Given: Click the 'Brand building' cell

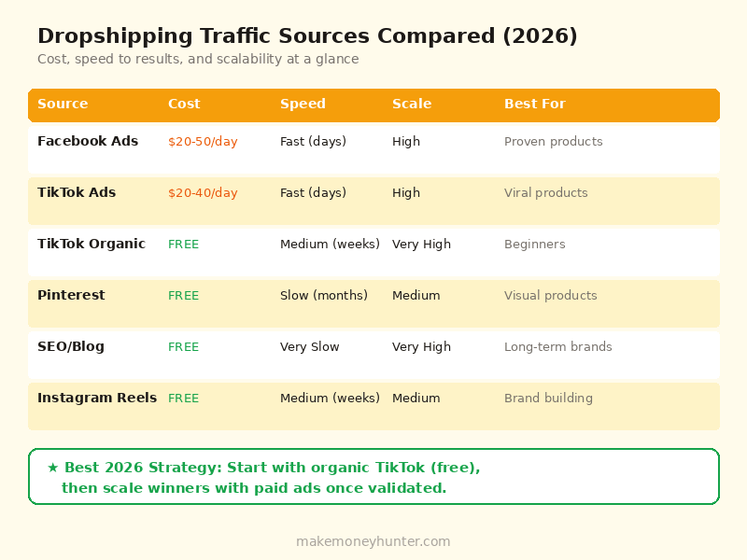Looking at the screenshot, I should tap(549, 399).
